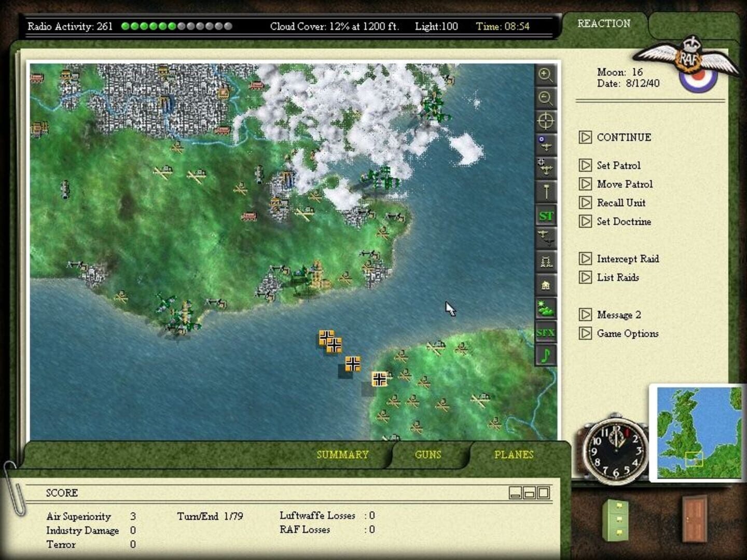
Task: Toggle the music note audio icon
Action: tap(545, 356)
